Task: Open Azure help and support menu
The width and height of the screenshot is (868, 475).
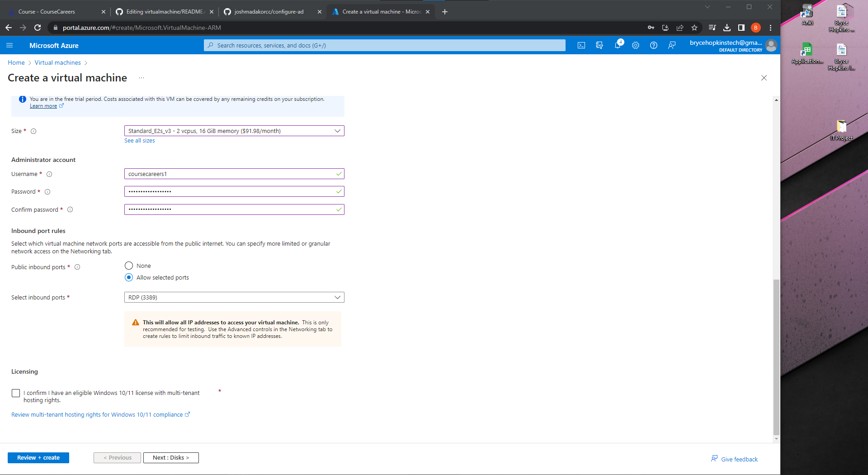Action: [x=653, y=45]
